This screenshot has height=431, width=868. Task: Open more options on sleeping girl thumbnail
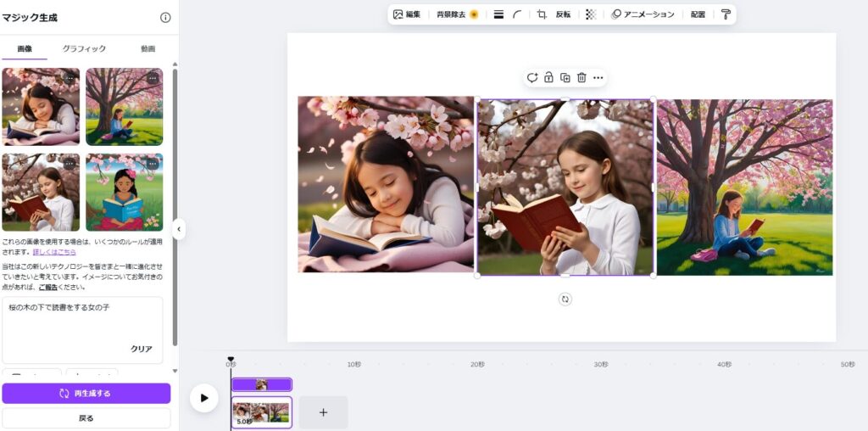(70, 79)
